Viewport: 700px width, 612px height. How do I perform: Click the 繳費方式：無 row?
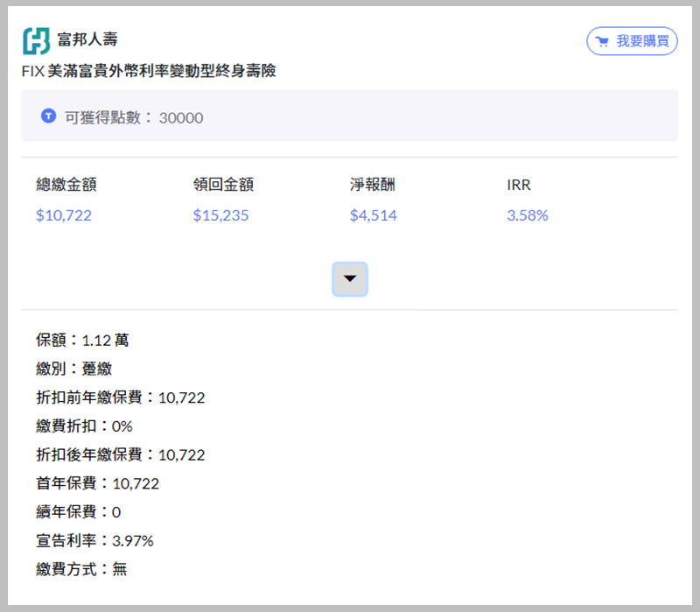pyautogui.click(x=81, y=570)
